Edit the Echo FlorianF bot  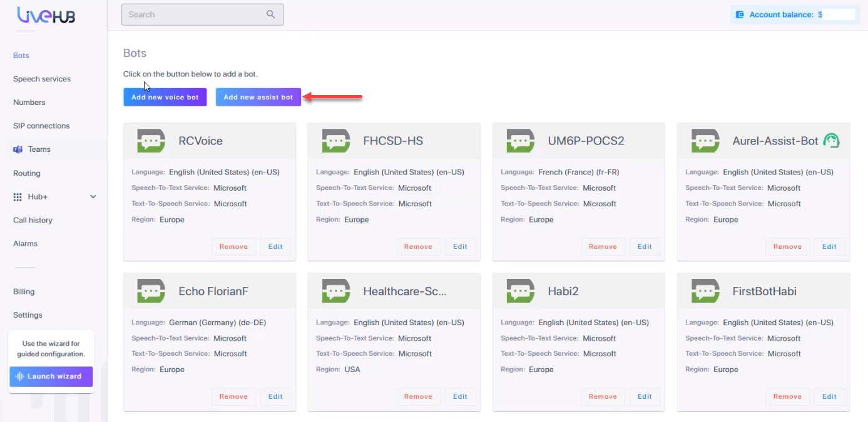click(x=275, y=396)
